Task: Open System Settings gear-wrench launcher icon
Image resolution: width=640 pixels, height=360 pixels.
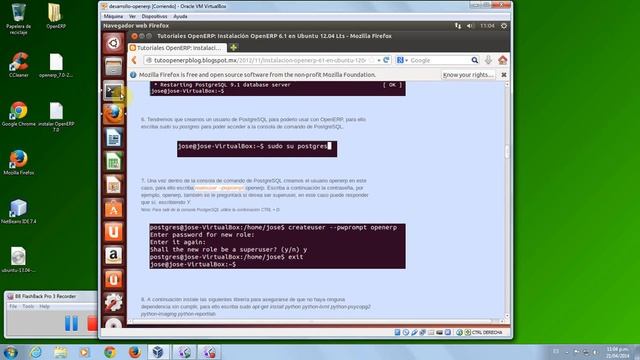Action: coord(113,303)
